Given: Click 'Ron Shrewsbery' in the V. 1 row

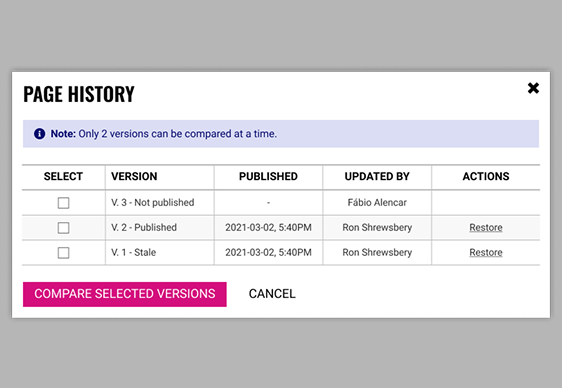Looking at the screenshot, I should click(377, 253).
